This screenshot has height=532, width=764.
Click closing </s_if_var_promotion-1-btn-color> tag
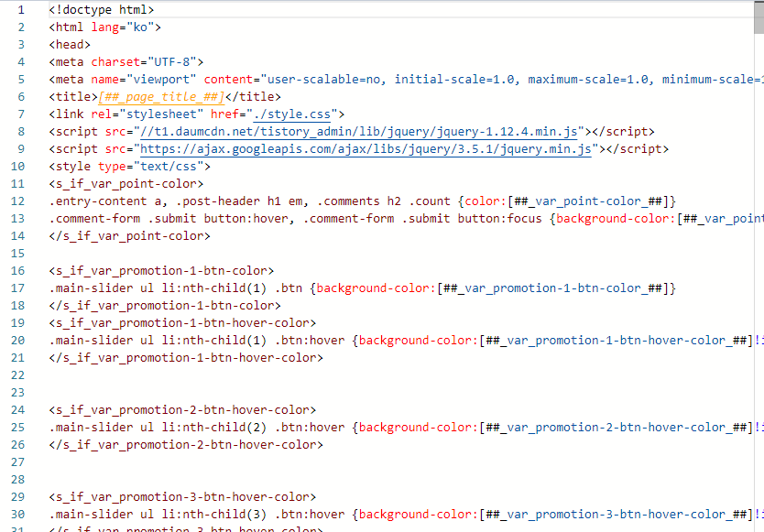(x=165, y=306)
